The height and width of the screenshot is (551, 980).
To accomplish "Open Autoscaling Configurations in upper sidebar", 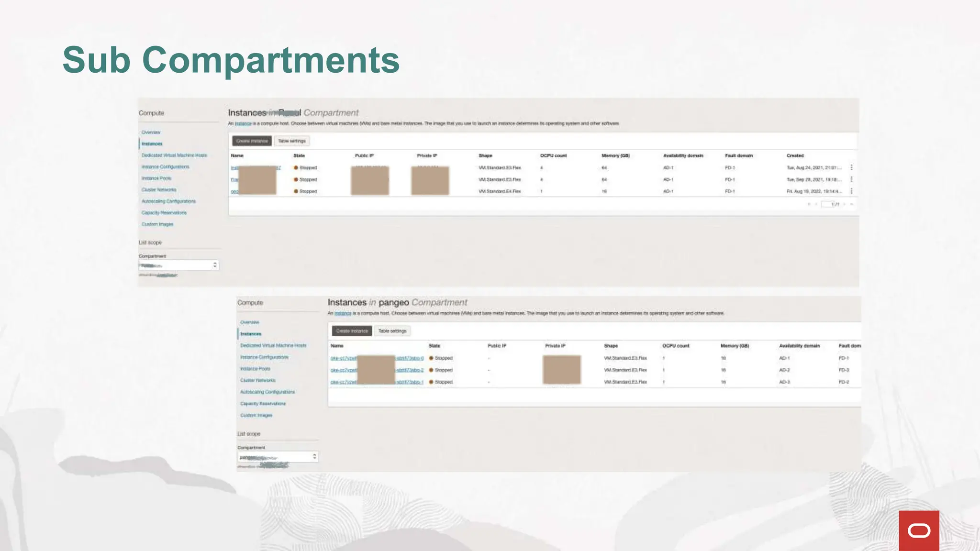I will (x=168, y=201).
